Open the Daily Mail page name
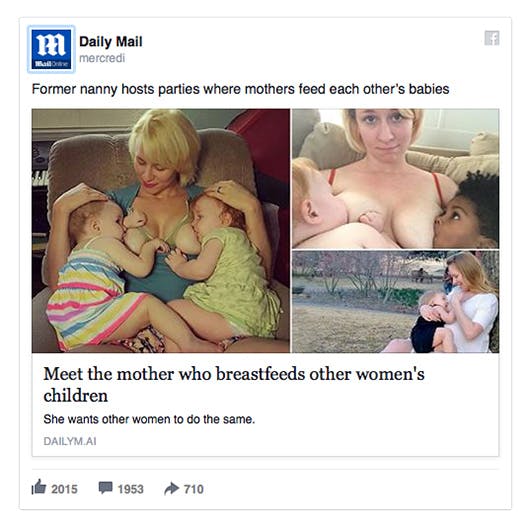This screenshot has height=525, width=530. (x=111, y=42)
